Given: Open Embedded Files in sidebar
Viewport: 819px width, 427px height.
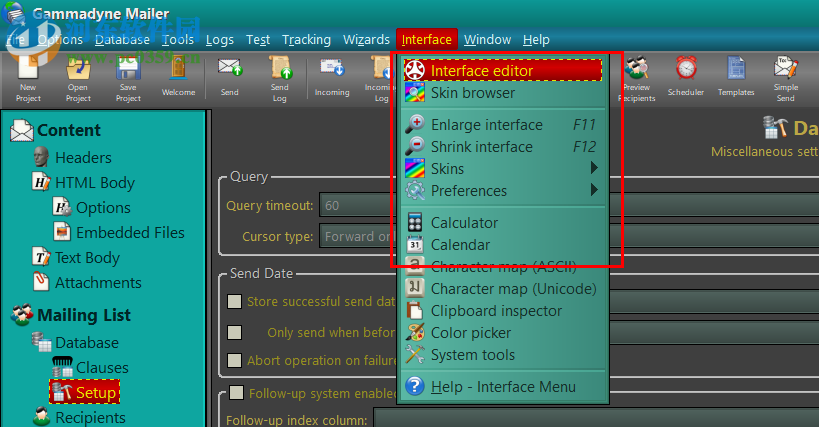Looking at the screenshot, I should tap(130, 232).
